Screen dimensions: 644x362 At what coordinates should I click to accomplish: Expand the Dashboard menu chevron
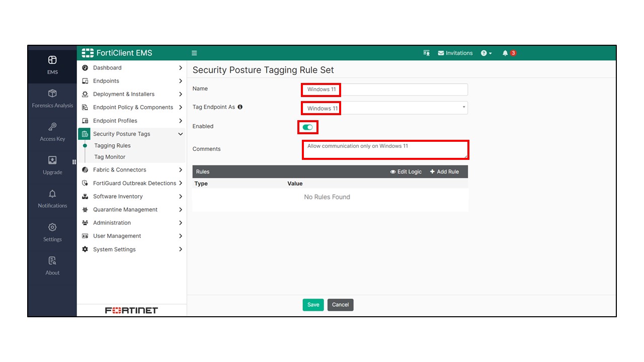coord(181,68)
